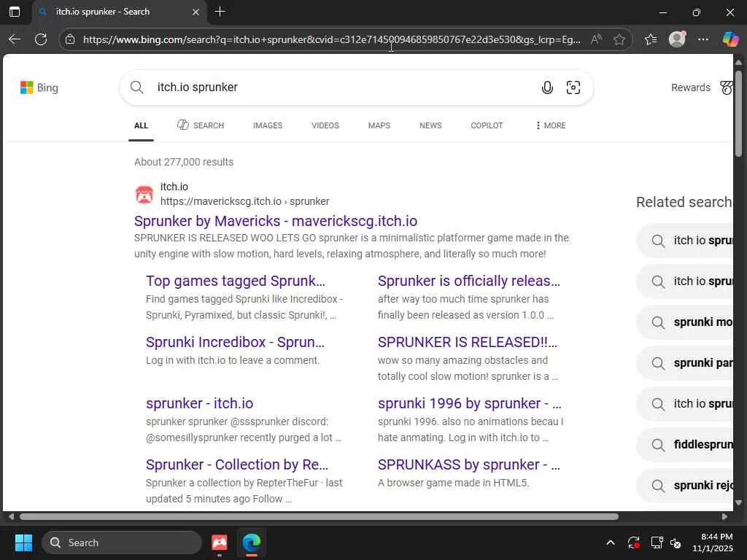This screenshot has height=560, width=747.
Task: Close the itch.io sprunker search tab
Action: click(x=196, y=12)
